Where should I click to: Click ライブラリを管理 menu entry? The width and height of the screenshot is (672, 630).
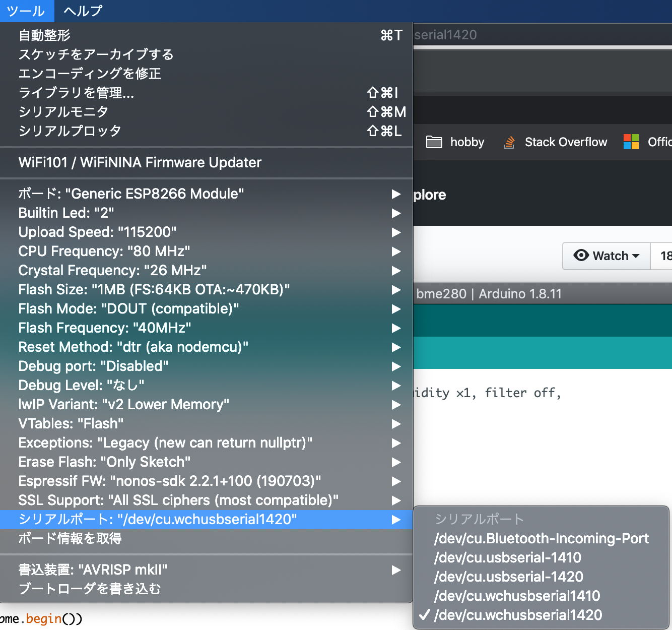tap(76, 93)
